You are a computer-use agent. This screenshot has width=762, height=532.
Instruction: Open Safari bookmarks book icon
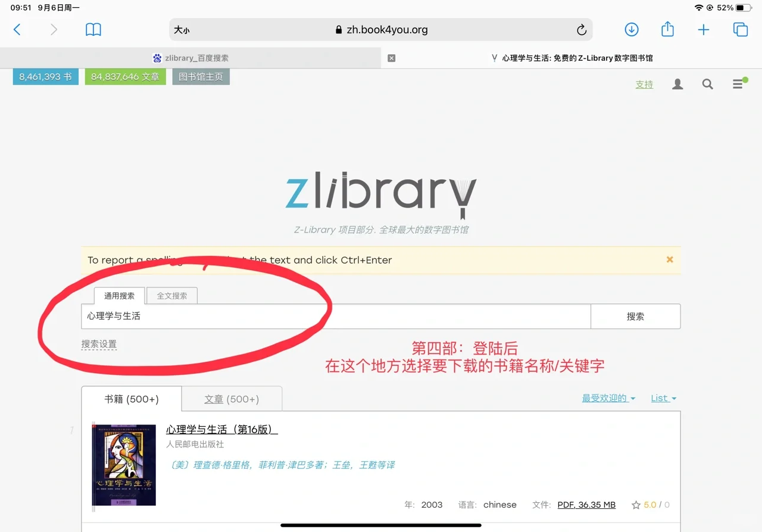point(93,30)
